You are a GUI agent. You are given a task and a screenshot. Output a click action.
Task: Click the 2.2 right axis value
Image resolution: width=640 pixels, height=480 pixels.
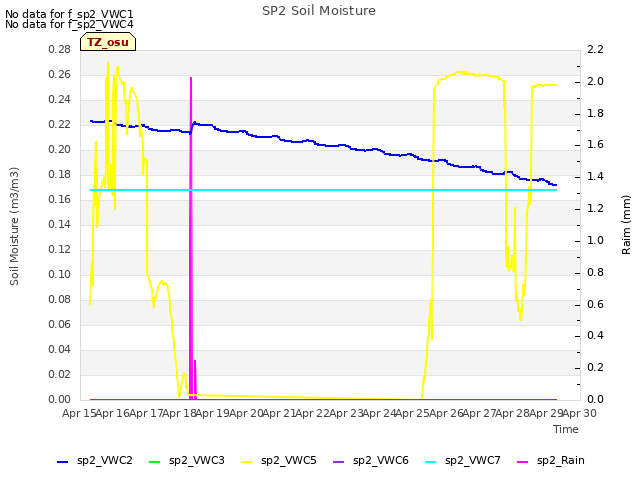coord(595,49)
